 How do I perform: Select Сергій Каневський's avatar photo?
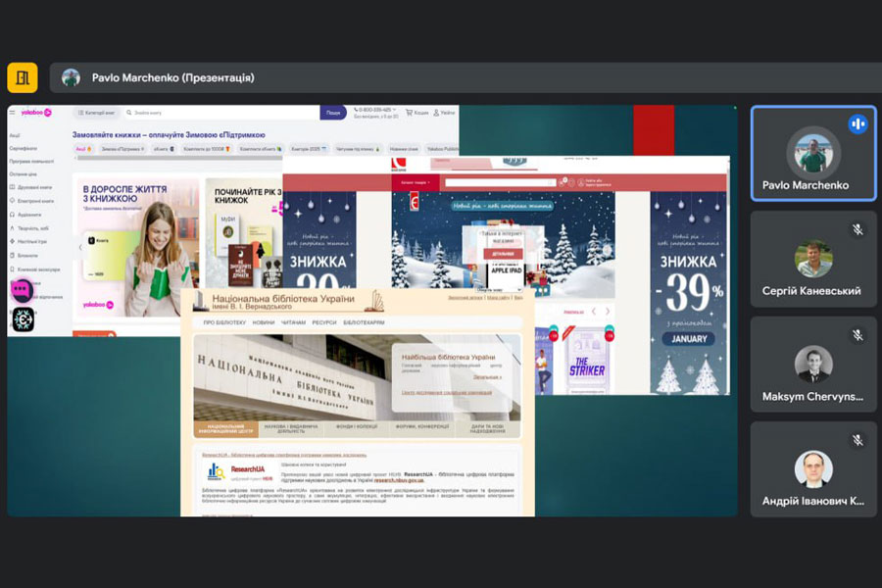(x=813, y=259)
